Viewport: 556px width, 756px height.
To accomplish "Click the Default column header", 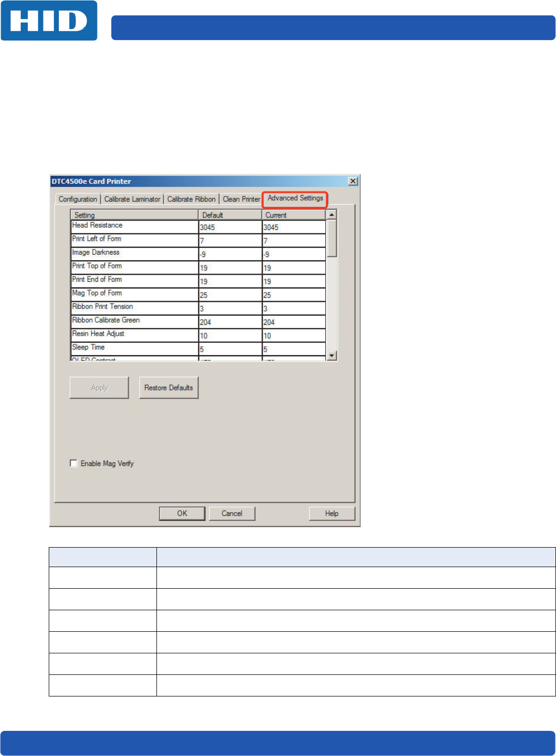I will pos(230,215).
